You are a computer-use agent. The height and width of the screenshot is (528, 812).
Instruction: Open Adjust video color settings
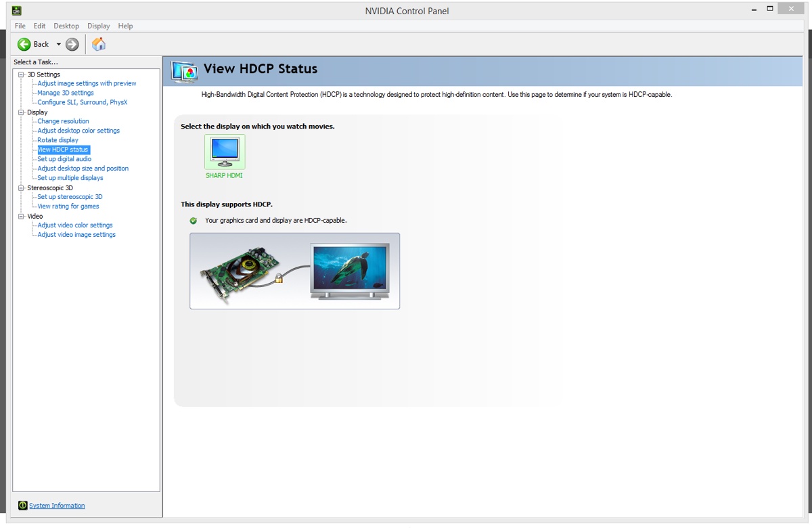coord(75,225)
